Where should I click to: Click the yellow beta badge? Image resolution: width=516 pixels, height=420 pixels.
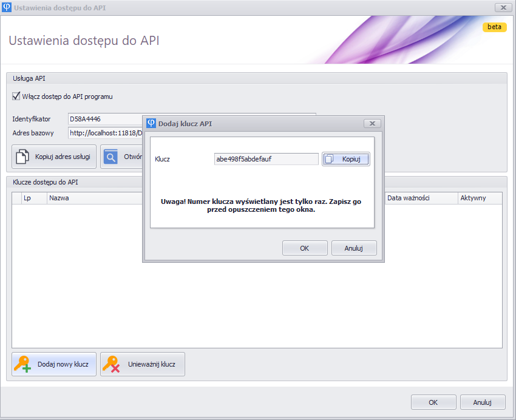494,27
